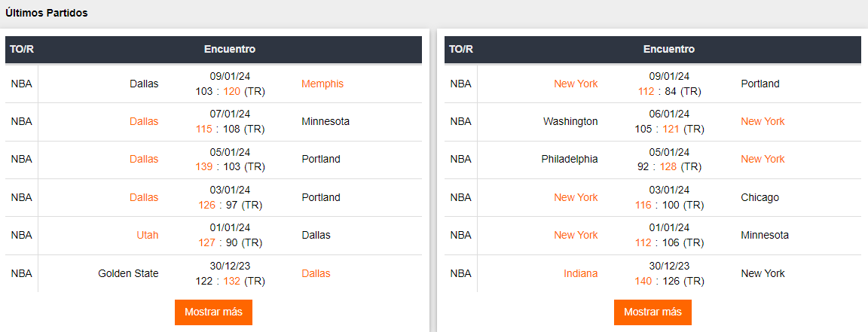Select the Philadelphia team name

pyautogui.click(x=570, y=159)
